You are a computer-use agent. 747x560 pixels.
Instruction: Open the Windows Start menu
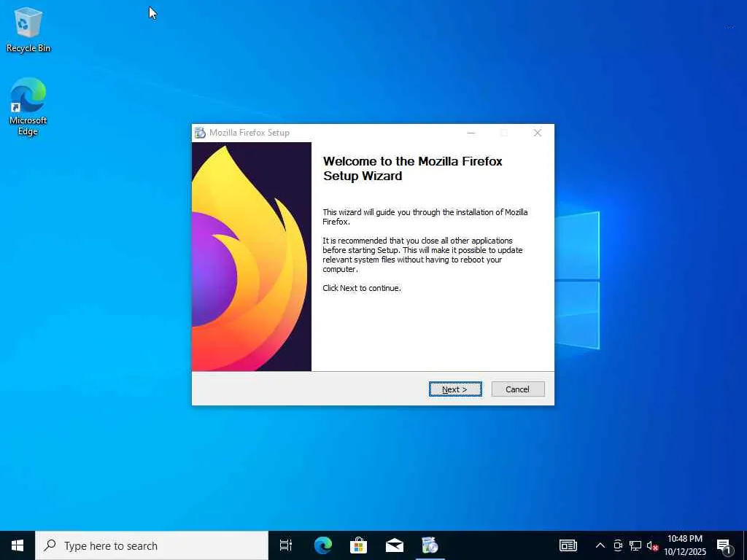tap(18, 545)
